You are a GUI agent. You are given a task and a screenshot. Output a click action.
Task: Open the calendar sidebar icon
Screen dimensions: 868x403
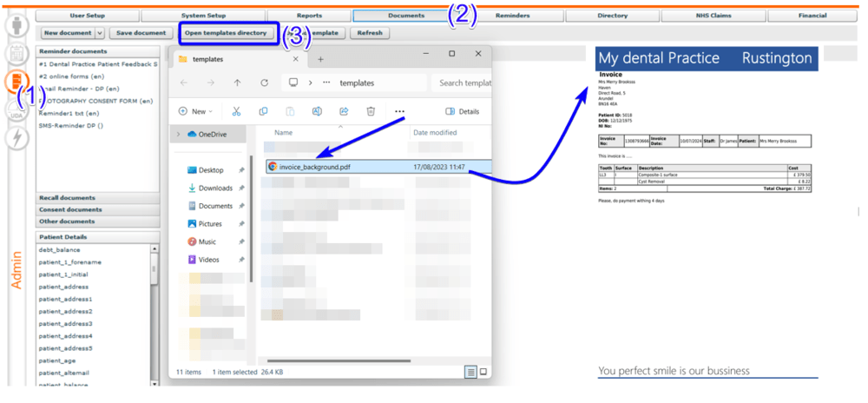point(16,54)
